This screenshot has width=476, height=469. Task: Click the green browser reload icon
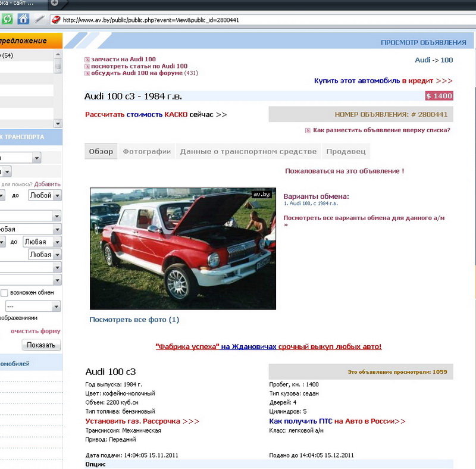click(x=7, y=19)
